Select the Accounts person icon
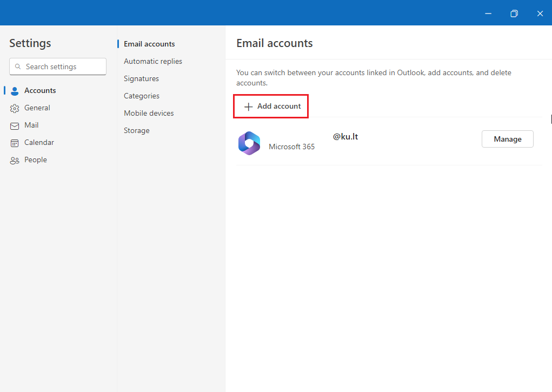This screenshot has width=552, height=392. [14, 90]
